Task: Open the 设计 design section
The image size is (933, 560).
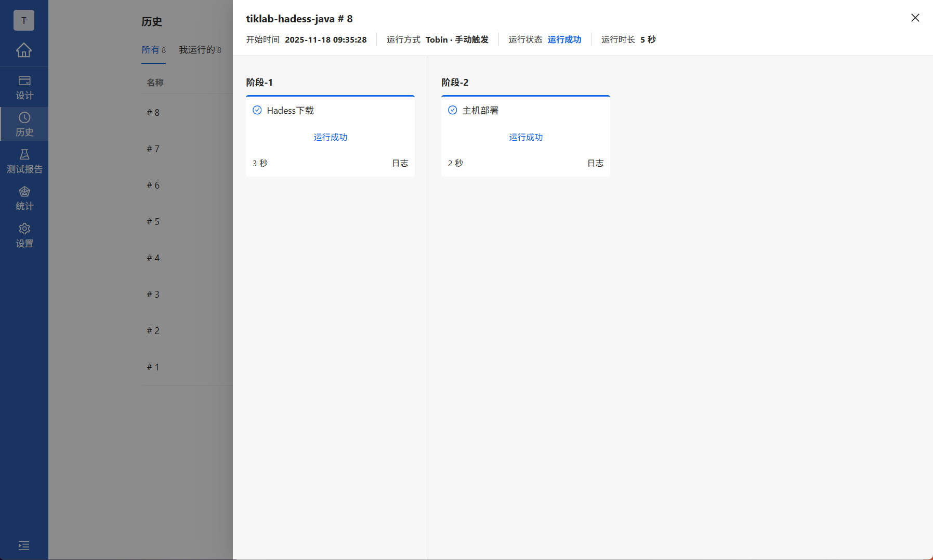Action: 24,88
